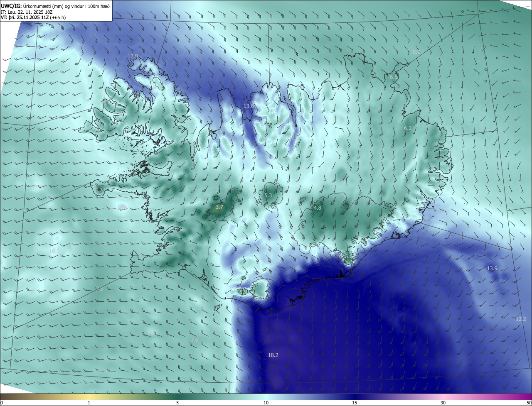The width and height of the screenshot is (532, 406).
Task: Click the legend tick label 15
Action: click(355, 403)
